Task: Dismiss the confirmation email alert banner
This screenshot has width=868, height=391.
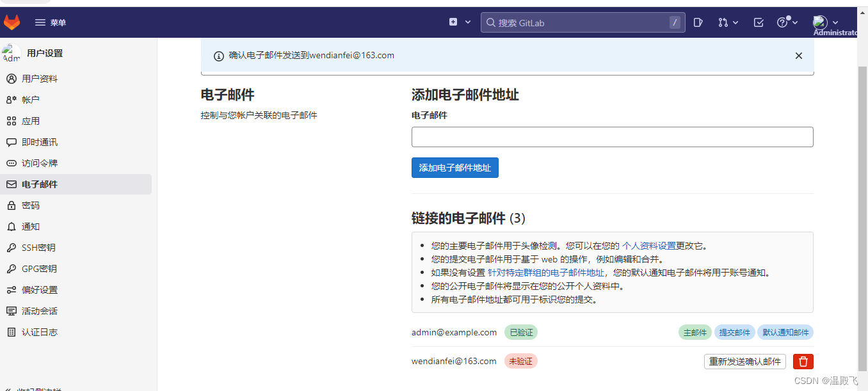Action: coord(799,56)
